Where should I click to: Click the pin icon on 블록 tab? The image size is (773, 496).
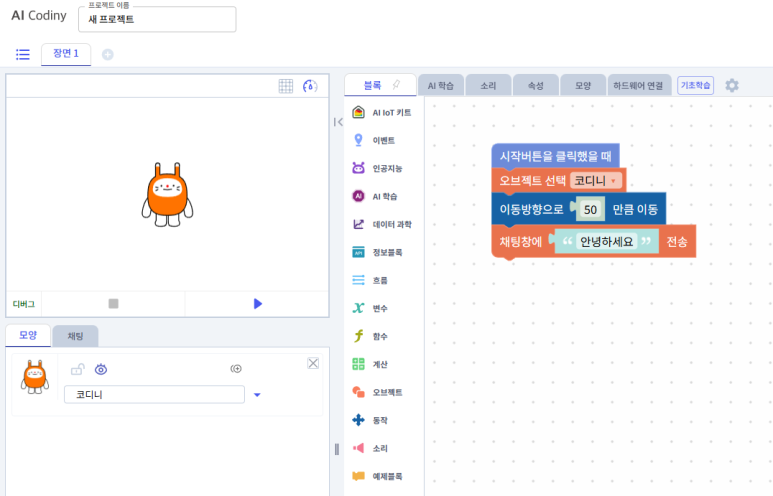click(x=396, y=85)
